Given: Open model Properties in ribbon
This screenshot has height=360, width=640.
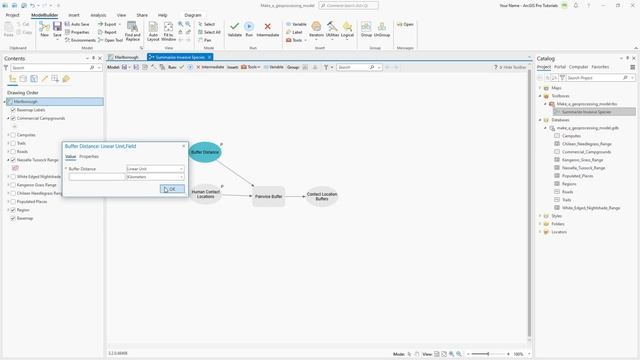Looking at the screenshot, I should click(x=77, y=32).
